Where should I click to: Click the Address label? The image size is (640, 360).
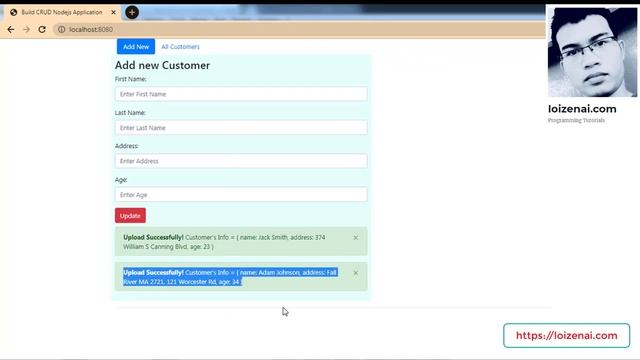click(127, 146)
